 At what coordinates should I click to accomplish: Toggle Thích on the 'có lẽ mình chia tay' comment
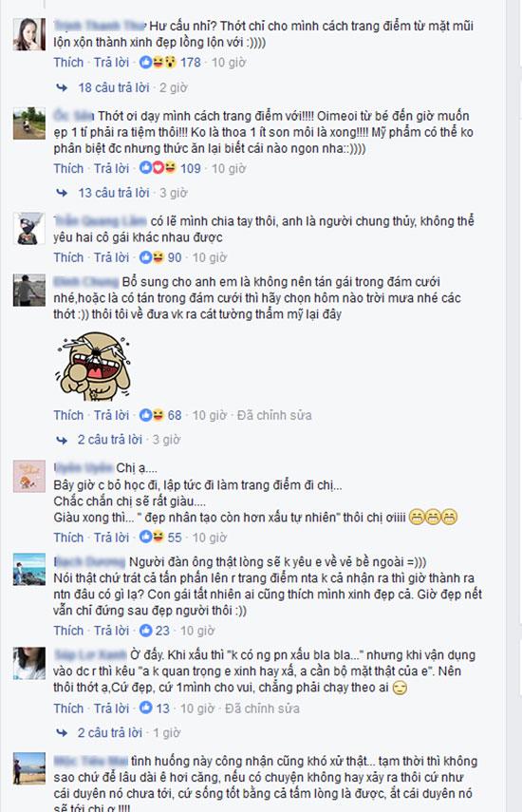tap(68, 257)
